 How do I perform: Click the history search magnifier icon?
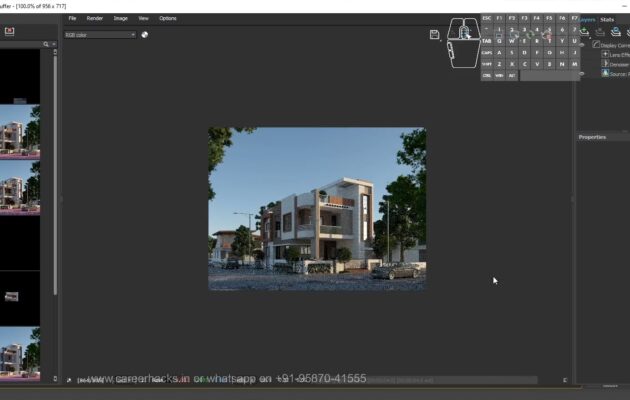coord(46,44)
